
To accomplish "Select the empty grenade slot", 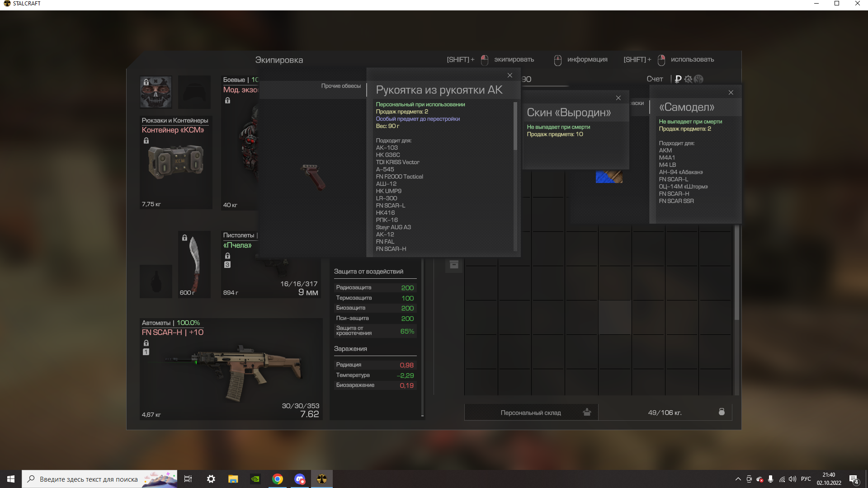I will tap(156, 282).
